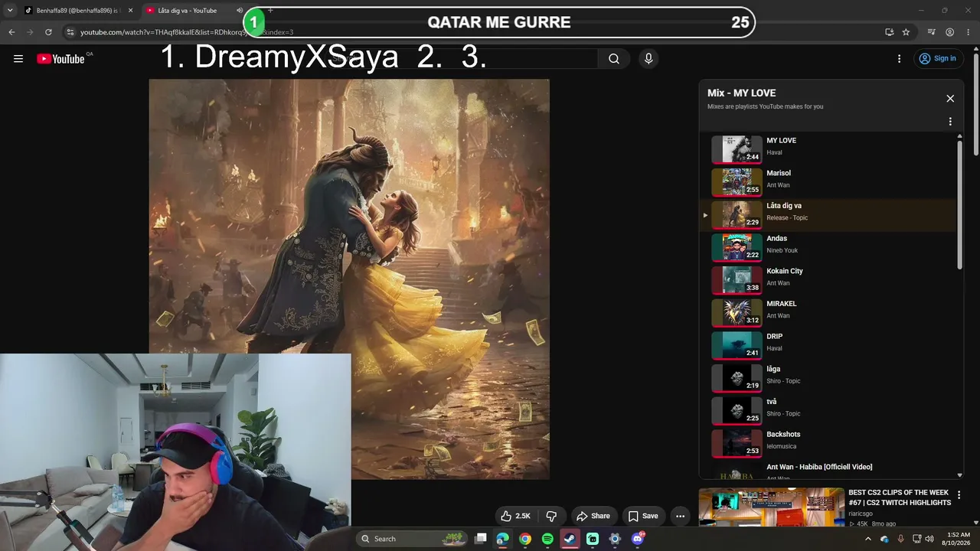
Task: Select the Låta dig va YouTube tab
Action: click(x=188, y=11)
